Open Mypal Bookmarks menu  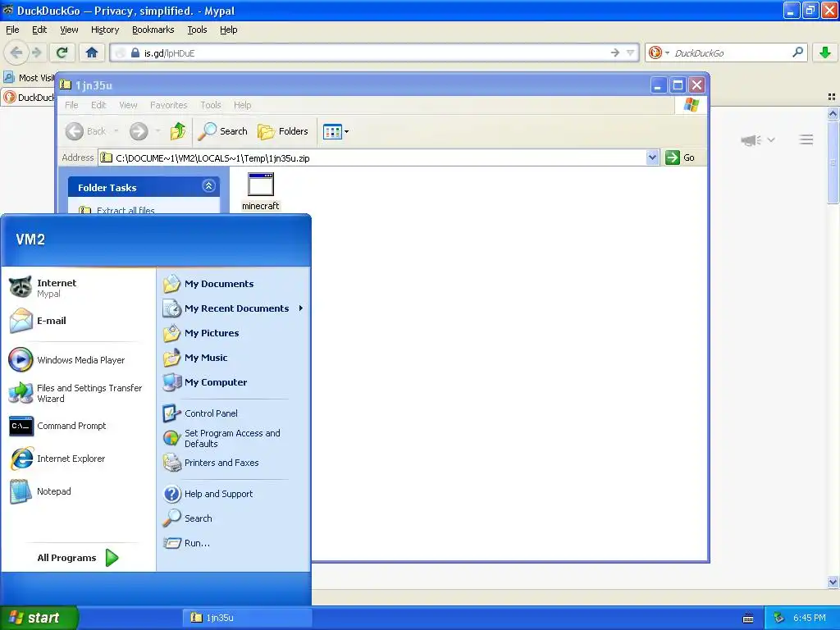tap(153, 30)
